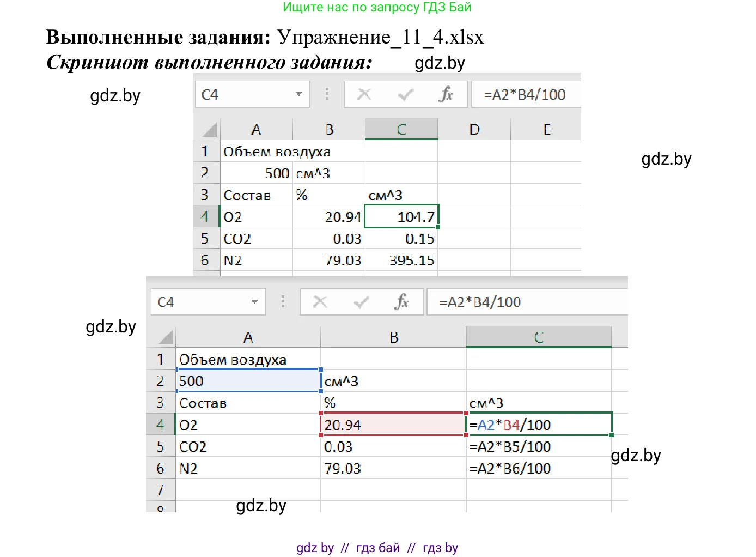Click the red-highlighted cell B4 containing 20.94
This screenshot has height=557, width=756.
point(393,425)
